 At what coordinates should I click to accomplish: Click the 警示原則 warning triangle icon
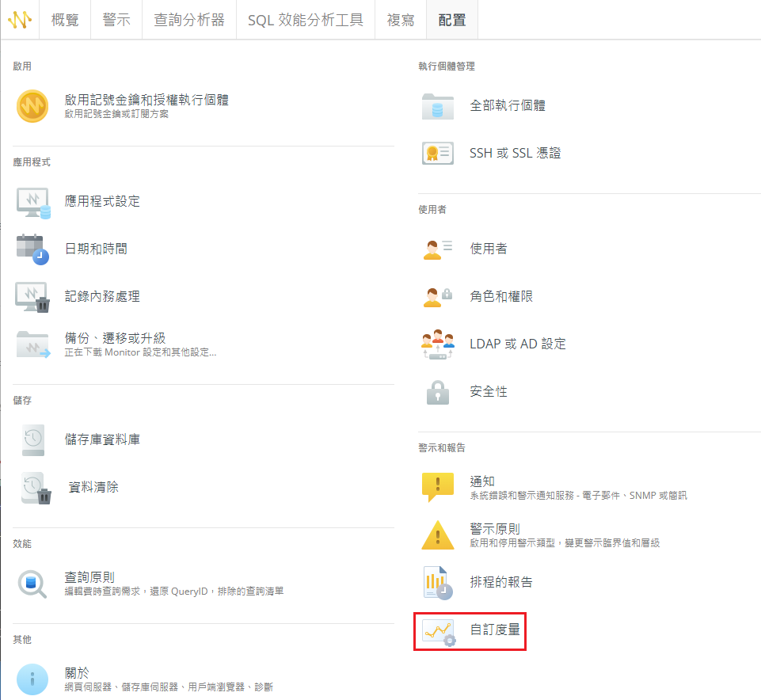tap(438, 535)
